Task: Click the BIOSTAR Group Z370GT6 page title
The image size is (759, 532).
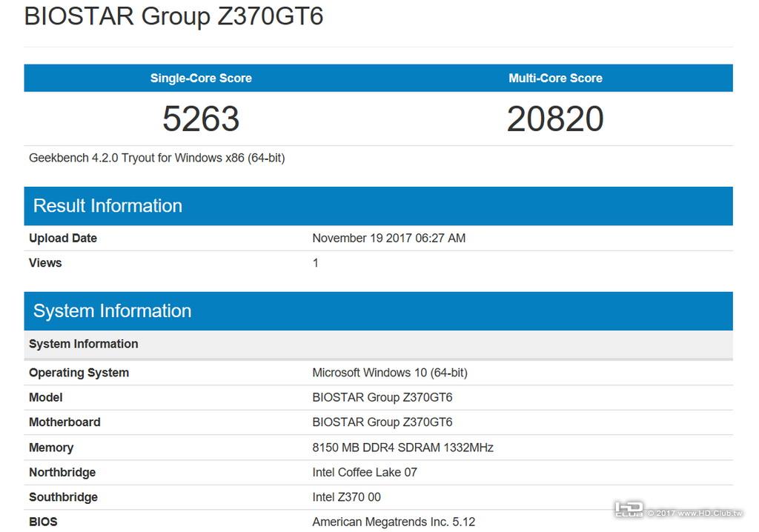Action: [173, 16]
